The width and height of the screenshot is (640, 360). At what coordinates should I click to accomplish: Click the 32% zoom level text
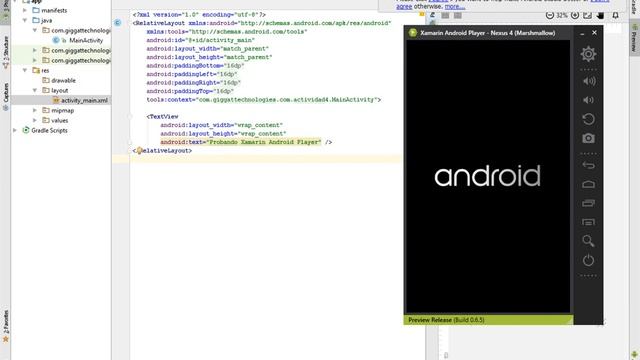pos(562,15)
